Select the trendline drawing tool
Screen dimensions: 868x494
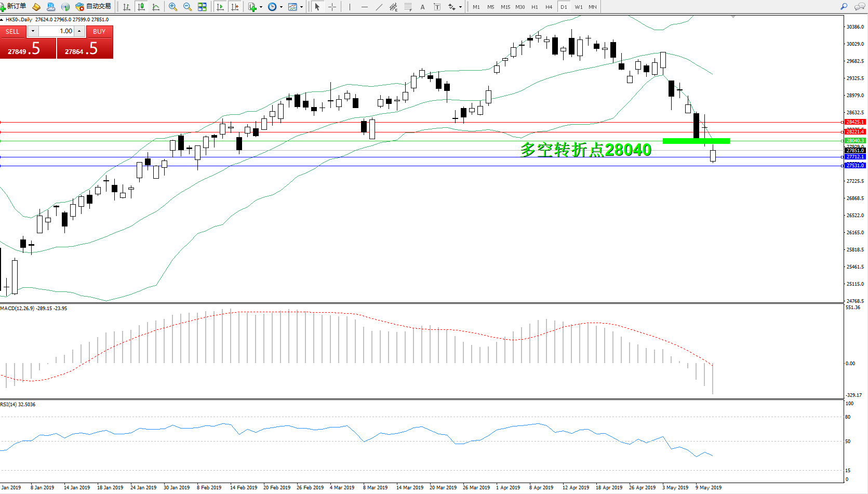click(x=379, y=7)
